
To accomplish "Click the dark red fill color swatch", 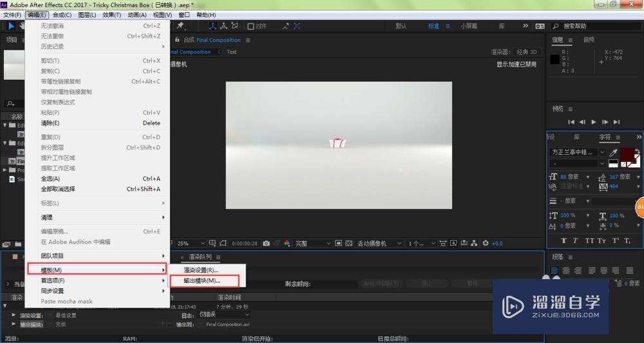I will point(627,155).
